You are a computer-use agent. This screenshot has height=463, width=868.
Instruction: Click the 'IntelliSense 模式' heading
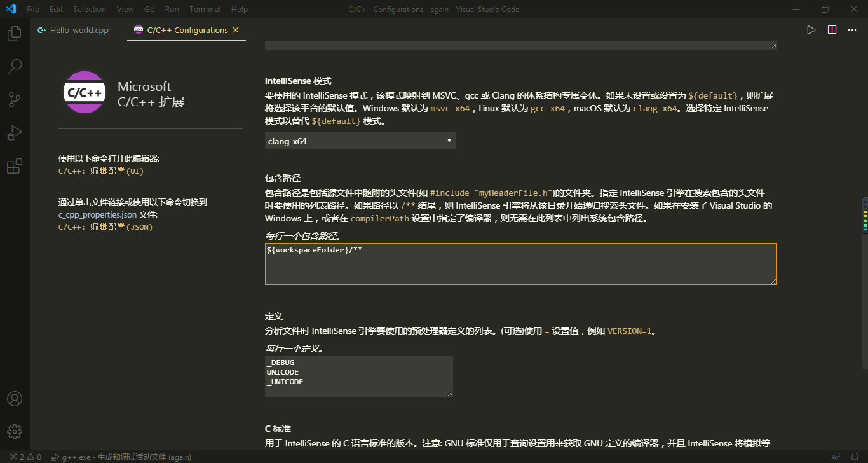click(x=298, y=81)
